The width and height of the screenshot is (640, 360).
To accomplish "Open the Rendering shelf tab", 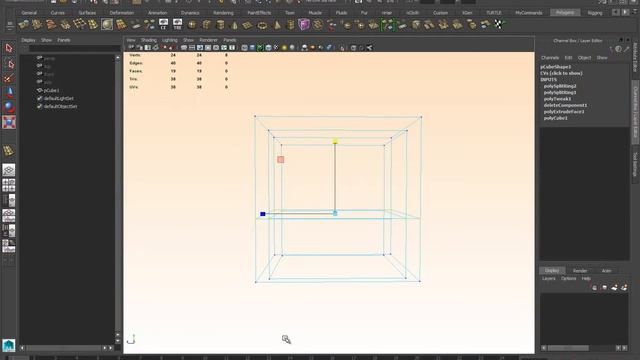I will pos(223,13).
